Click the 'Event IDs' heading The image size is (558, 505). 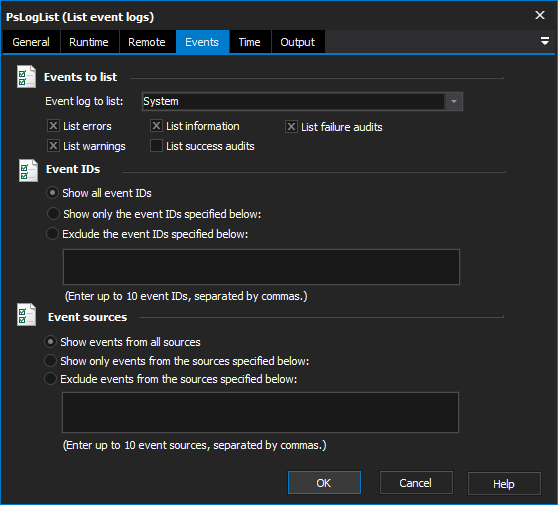click(73, 169)
